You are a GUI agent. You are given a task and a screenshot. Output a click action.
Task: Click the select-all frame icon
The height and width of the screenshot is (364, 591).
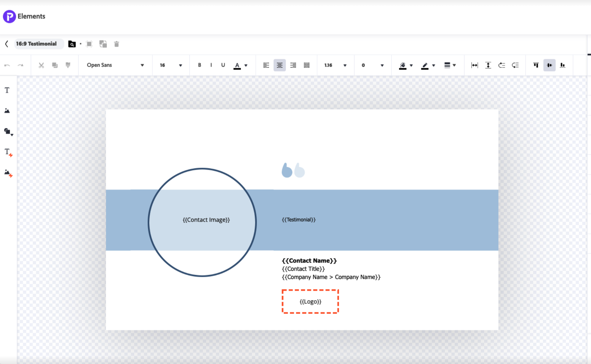coord(89,44)
